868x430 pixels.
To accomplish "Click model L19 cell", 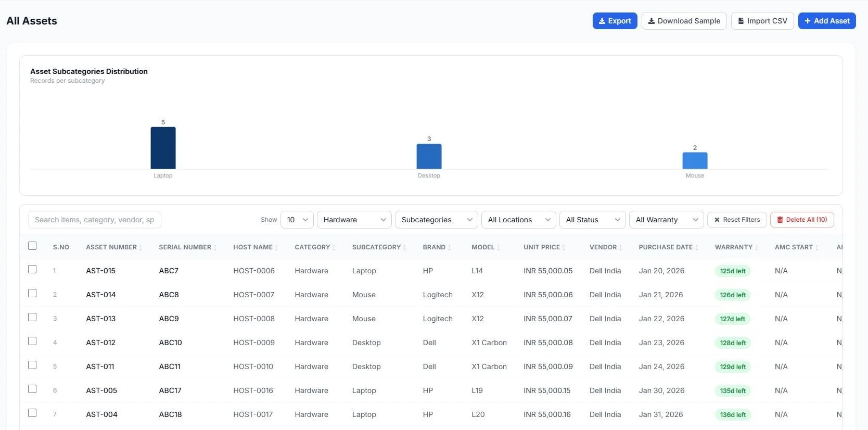I will 477,390.
